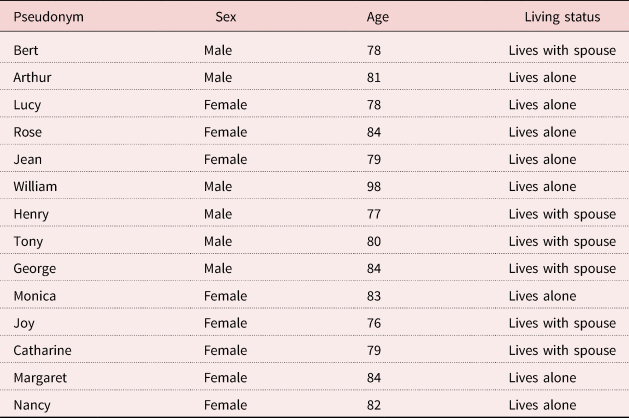Click Tony's Male sex cell
The width and height of the screenshot is (629, 418).
[218, 241]
